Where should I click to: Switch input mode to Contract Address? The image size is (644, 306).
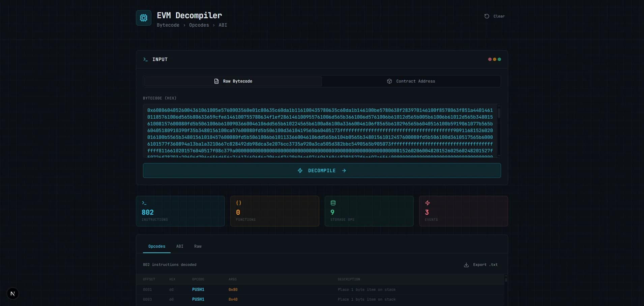coord(411,81)
